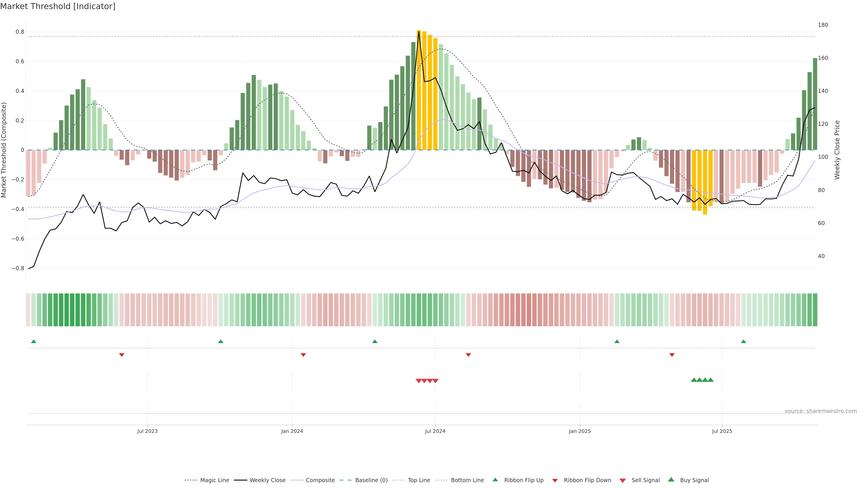
Task: Click the leftmost Sell Signal marker near Jul 2024
Action: coord(418,381)
